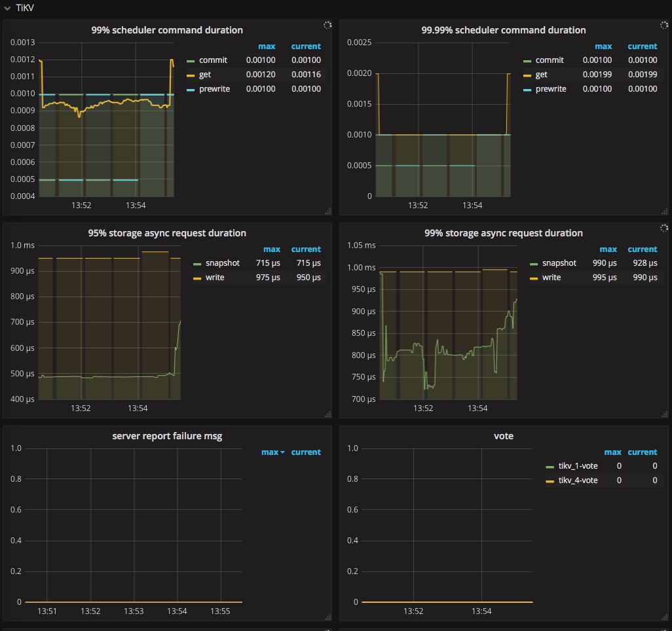Open the 99% storage async request duration title
The width and height of the screenshot is (672, 631).
(x=503, y=233)
